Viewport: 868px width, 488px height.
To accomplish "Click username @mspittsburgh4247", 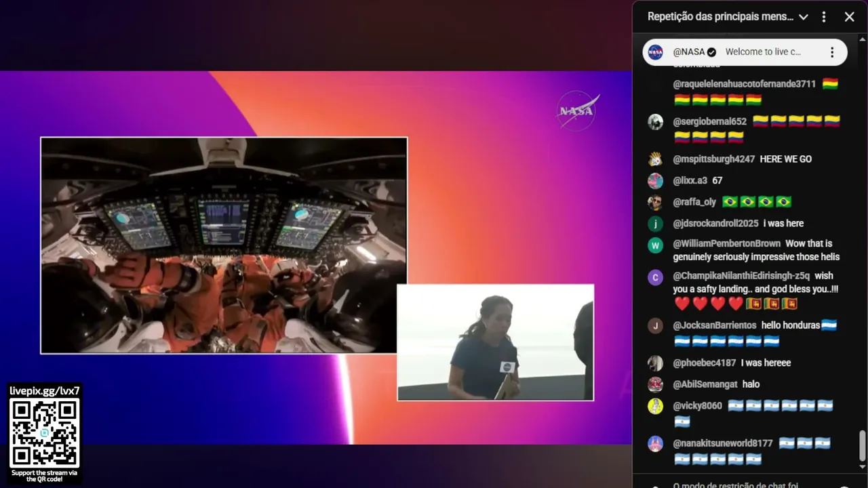I will 714,159.
